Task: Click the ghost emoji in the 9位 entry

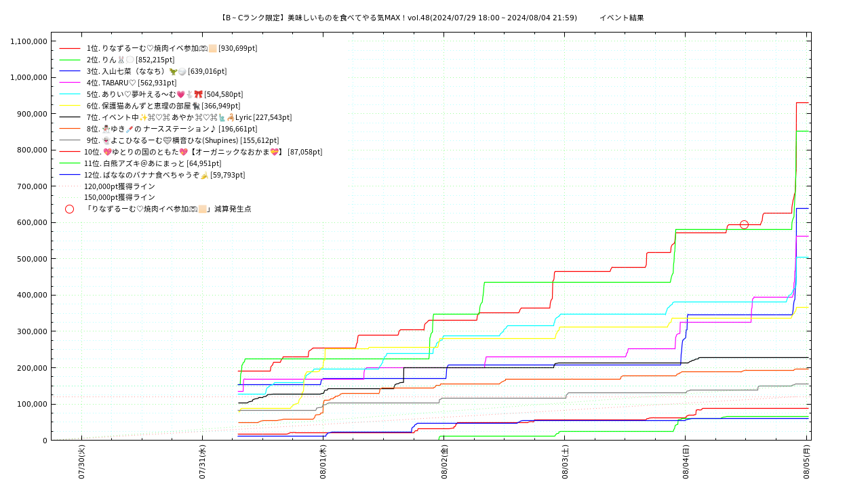Action: [x=105, y=140]
